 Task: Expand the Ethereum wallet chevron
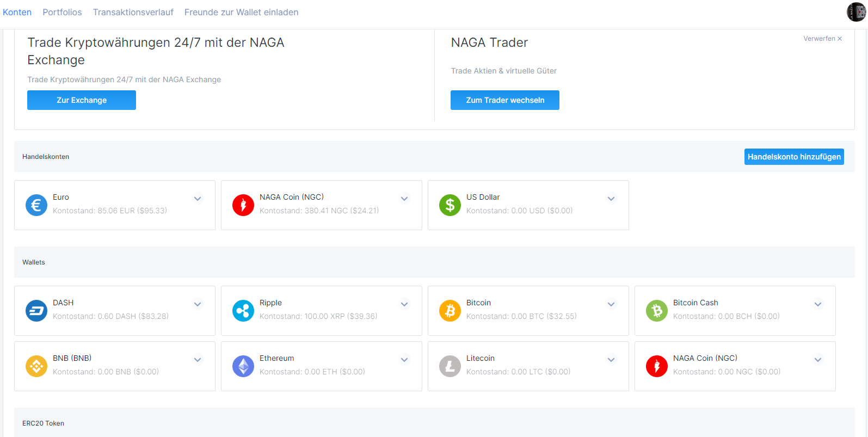coord(405,360)
